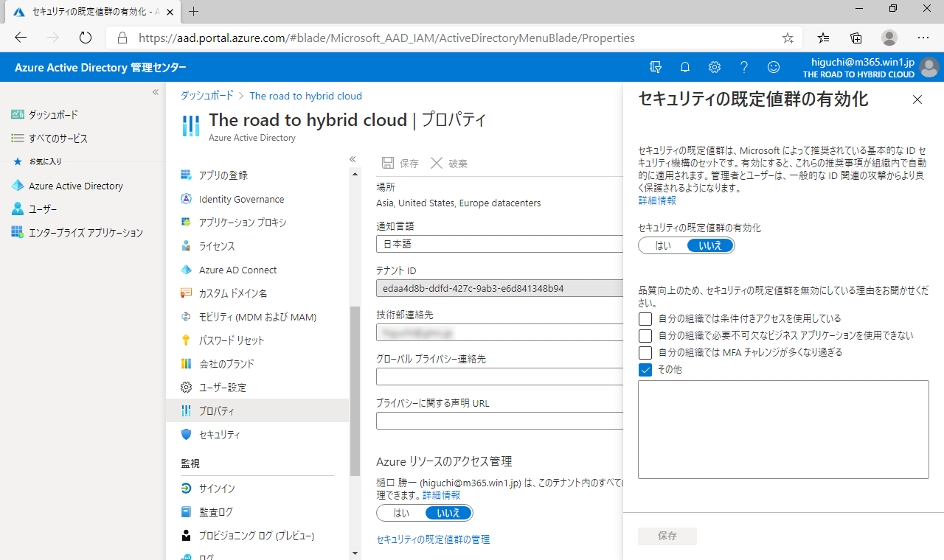Add page to favorites star

pyautogui.click(x=788, y=38)
